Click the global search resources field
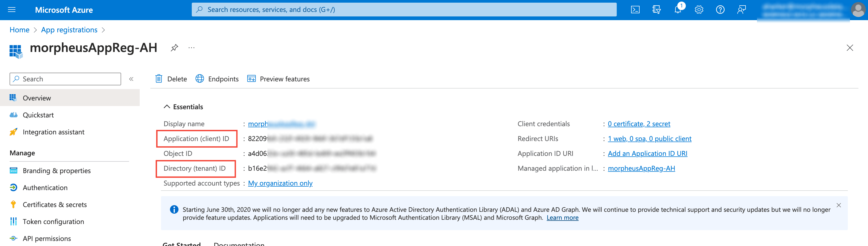Screen dimensions: 868x246 pyautogui.click(x=404, y=10)
